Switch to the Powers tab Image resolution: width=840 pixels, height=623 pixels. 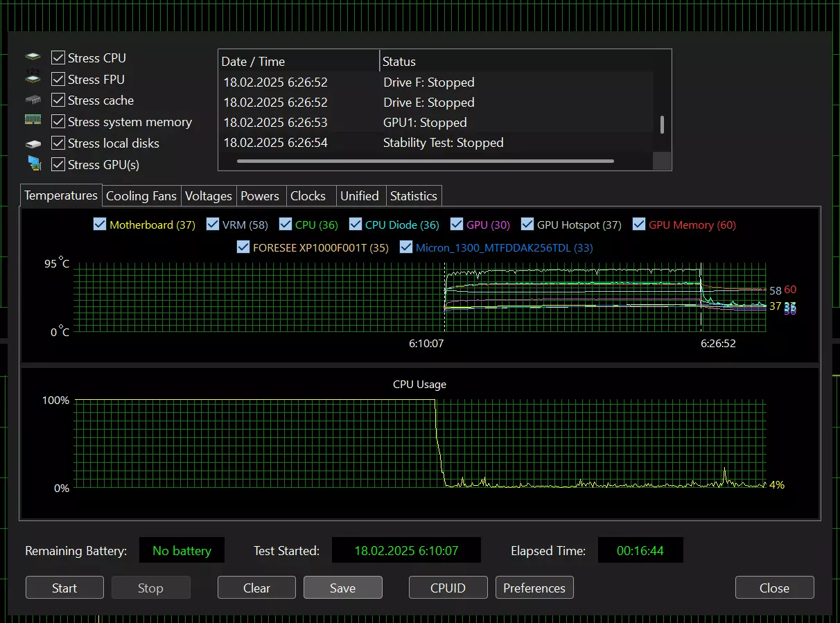[260, 196]
